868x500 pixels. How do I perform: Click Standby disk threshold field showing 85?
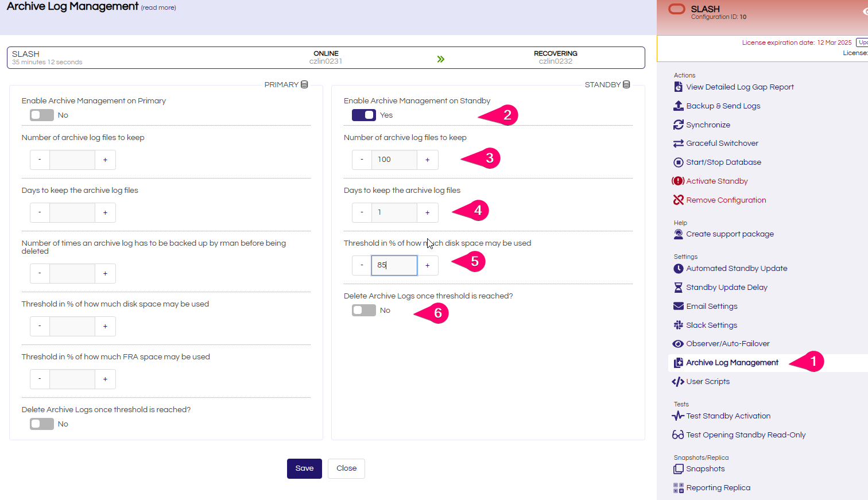394,265
